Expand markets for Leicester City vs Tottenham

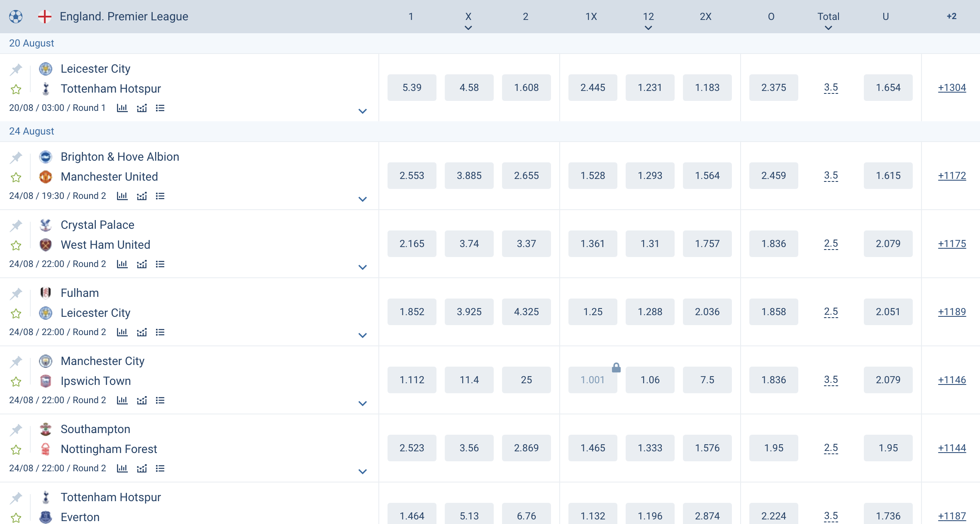point(363,111)
